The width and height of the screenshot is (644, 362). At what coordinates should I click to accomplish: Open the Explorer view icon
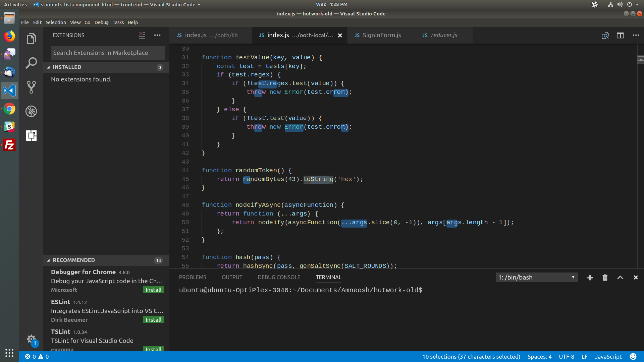[x=31, y=38]
